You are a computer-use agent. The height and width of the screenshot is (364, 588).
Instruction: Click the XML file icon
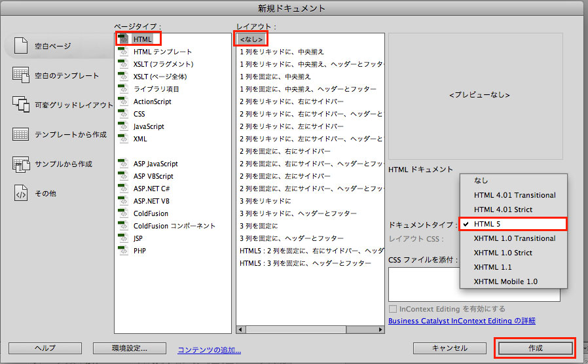(123, 138)
